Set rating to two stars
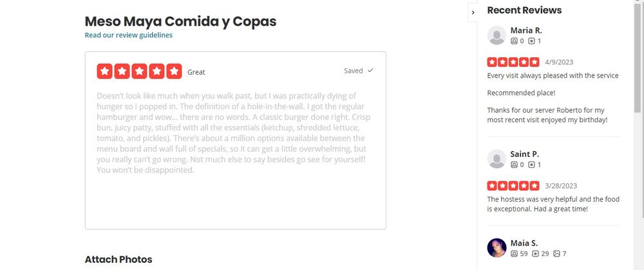This screenshot has height=270, width=644. 122,71
